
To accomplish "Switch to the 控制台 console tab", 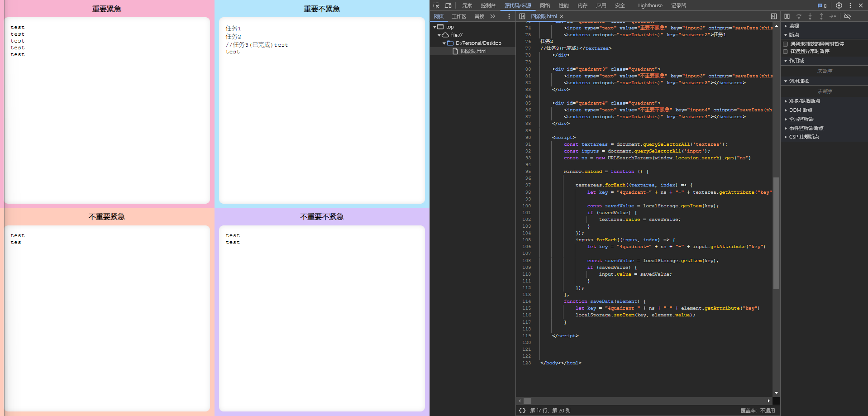I will pyautogui.click(x=488, y=5).
